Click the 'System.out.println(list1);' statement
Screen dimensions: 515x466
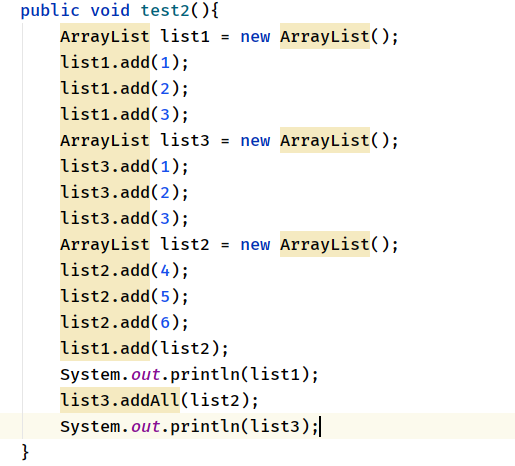[x=189, y=375]
